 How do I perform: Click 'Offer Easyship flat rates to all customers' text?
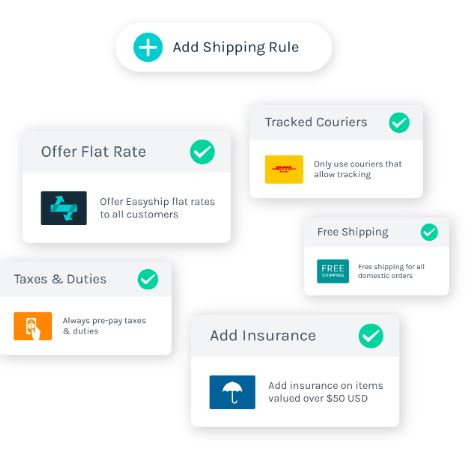[x=157, y=208]
